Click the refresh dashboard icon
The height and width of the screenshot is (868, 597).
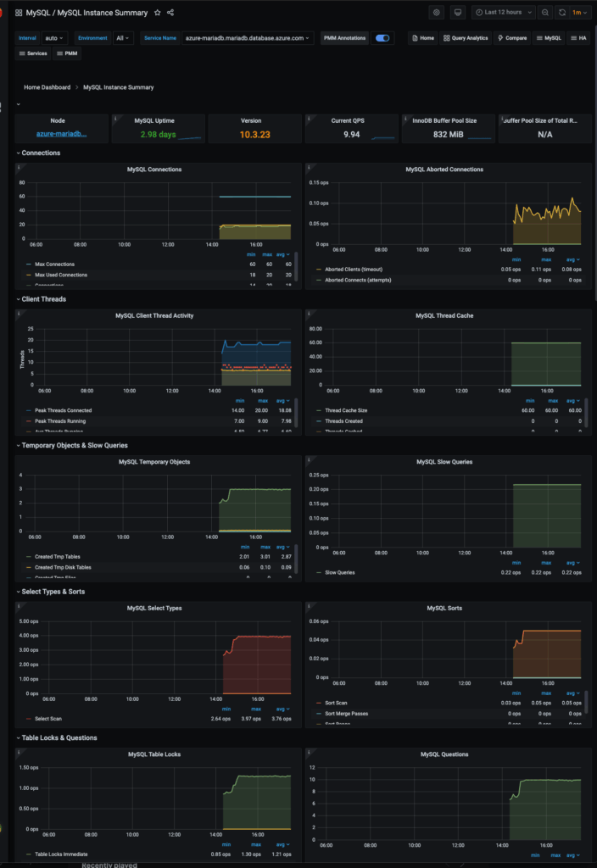pyautogui.click(x=561, y=13)
